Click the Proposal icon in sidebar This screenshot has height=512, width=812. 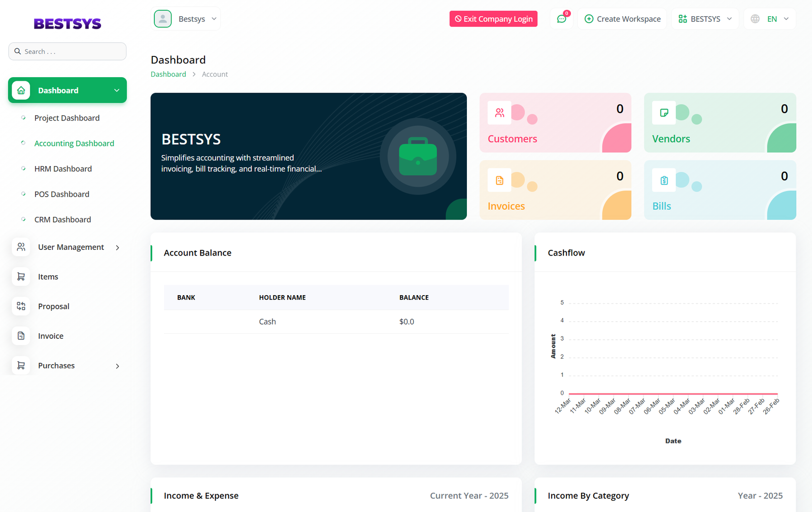(21, 306)
